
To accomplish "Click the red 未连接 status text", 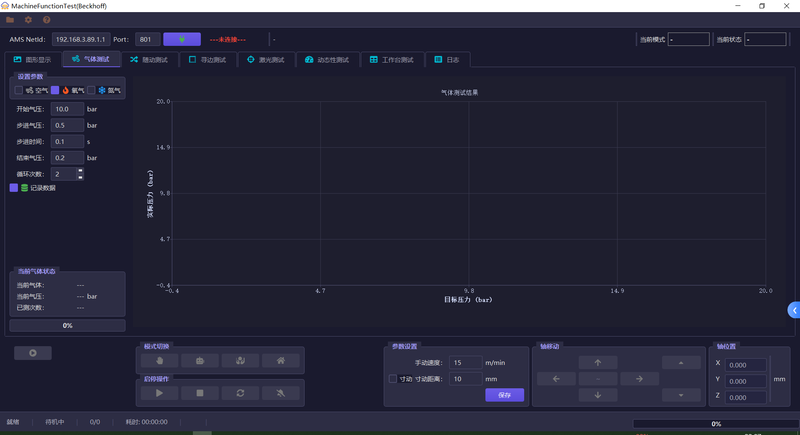I will pyautogui.click(x=228, y=39).
